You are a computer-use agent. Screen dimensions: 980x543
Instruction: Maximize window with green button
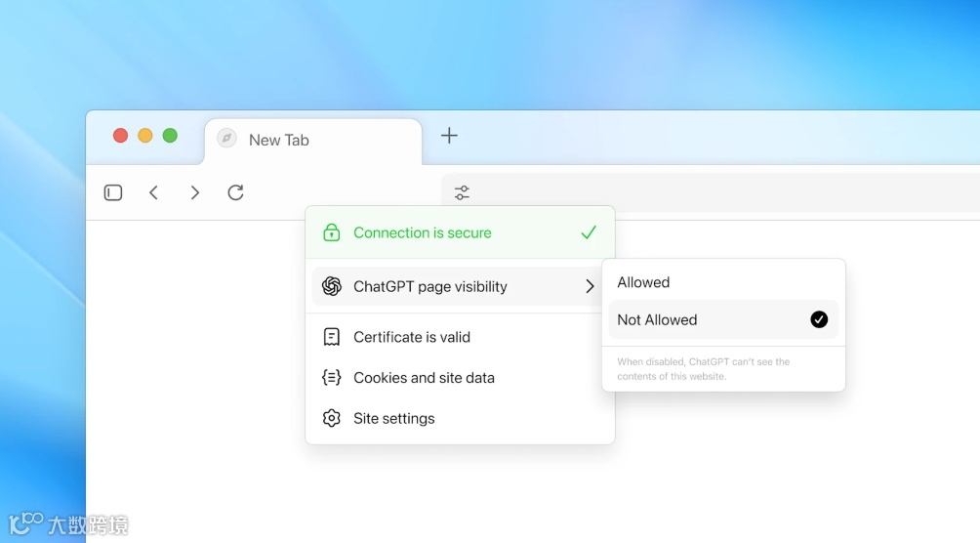coord(170,136)
